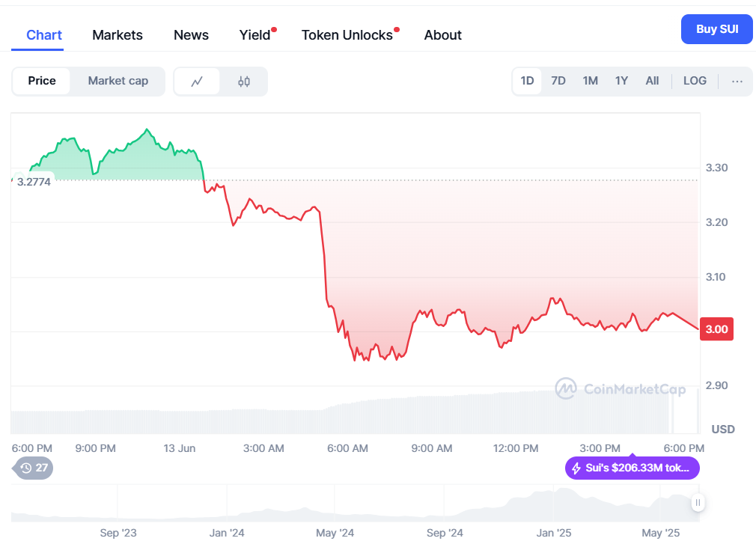Click the history clock badge showing 27
The image size is (756, 550).
coord(33,468)
